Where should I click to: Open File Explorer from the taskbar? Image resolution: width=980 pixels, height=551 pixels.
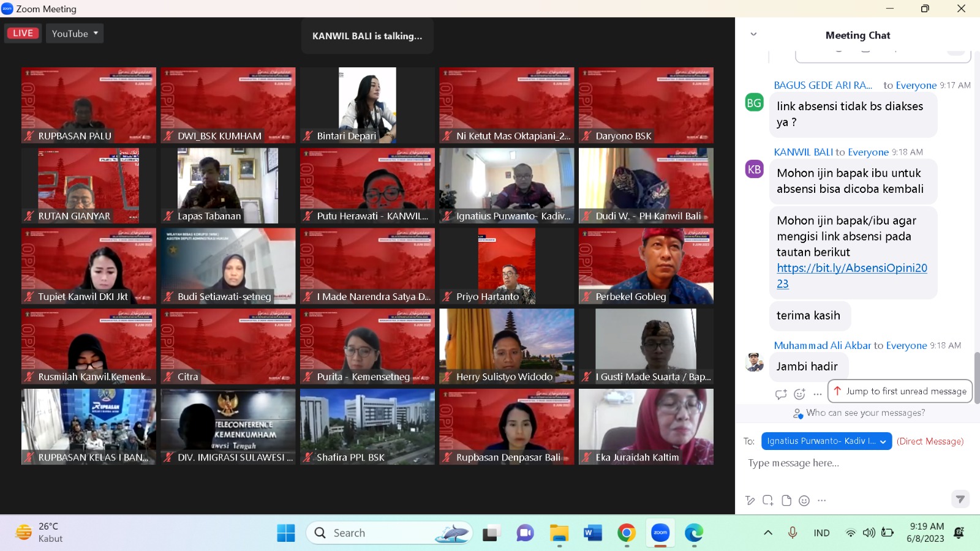pyautogui.click(x=559, y=533)
